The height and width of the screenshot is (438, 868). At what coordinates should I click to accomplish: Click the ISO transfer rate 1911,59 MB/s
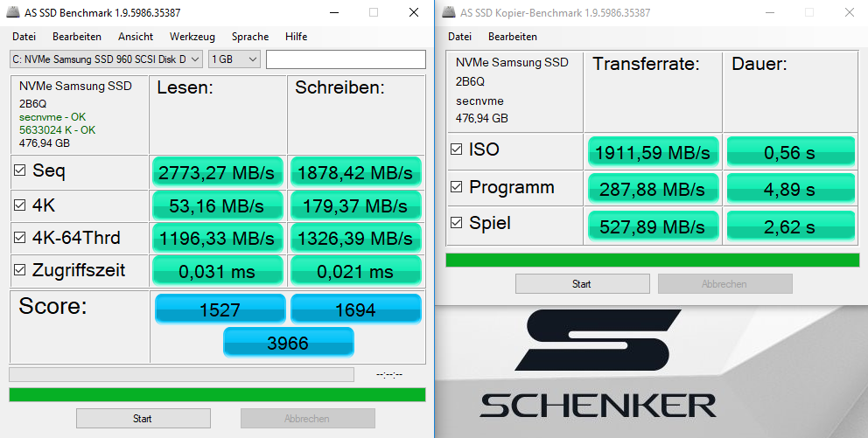coord(654,151)
